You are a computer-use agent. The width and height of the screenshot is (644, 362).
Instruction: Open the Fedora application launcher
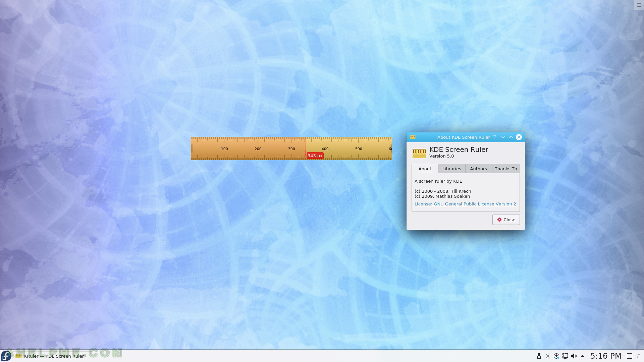tap(6, 356)
